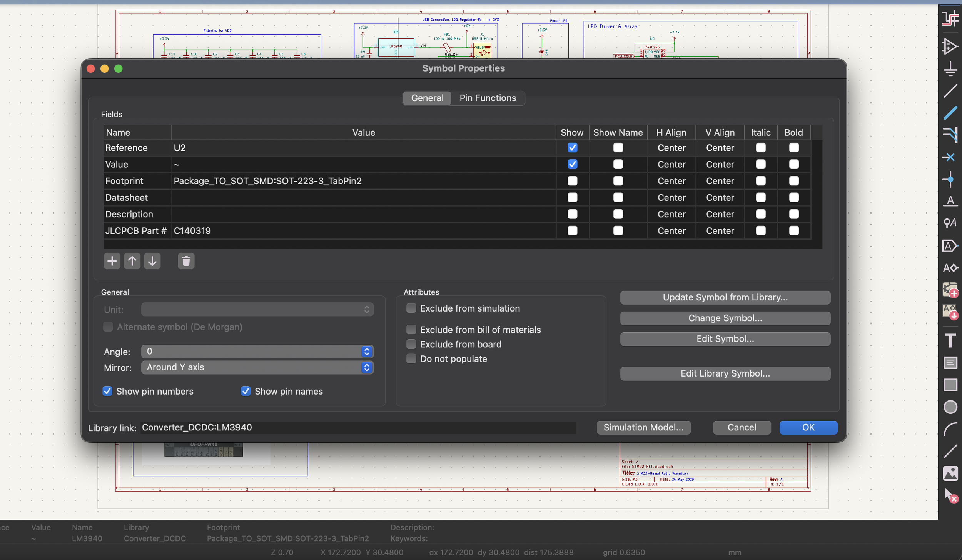The width and height of the screenshot is (962, 560).
Task: Toggle Show pin numbers checkbox
Action: (x=107, y=391)
